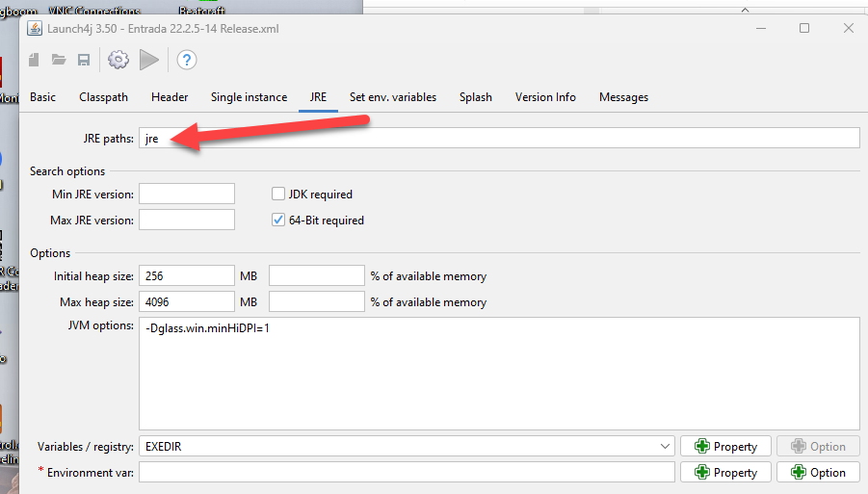
Task: Click the Option button beside Environment var
Action: pyautogui.click(x=817, y=473)
